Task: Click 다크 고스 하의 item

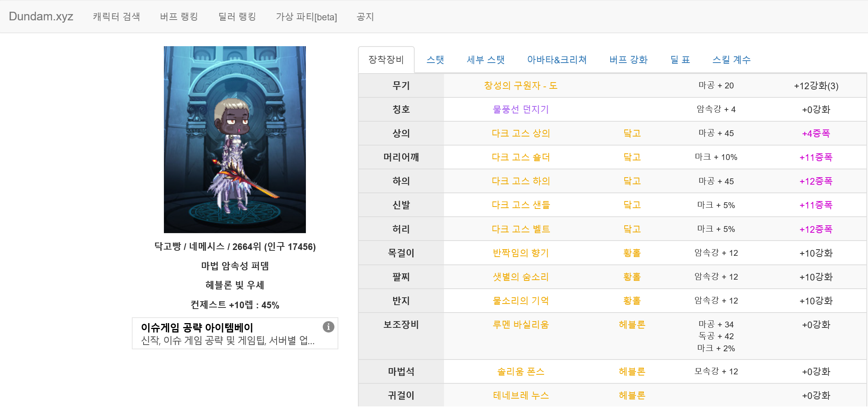Action: [x=521, y=181]
